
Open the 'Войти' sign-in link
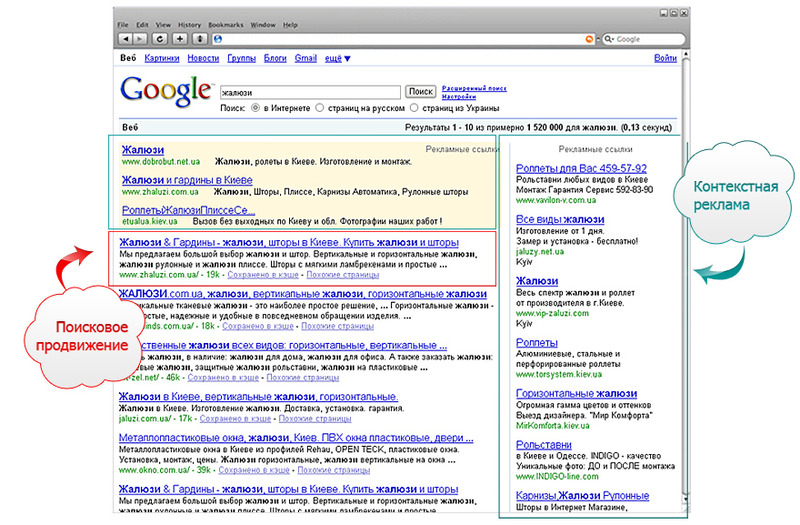point(665,59)
